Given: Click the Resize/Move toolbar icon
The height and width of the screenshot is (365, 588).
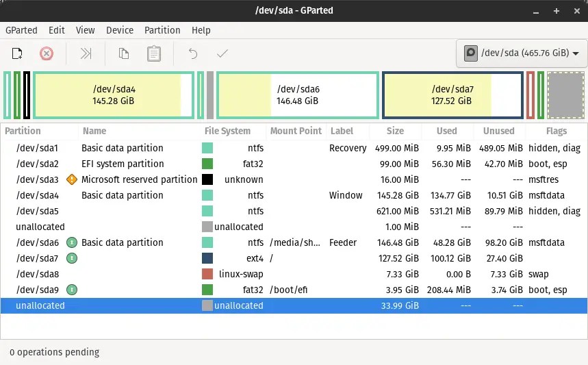Looking at the screenshot, I should click(86, 53).
